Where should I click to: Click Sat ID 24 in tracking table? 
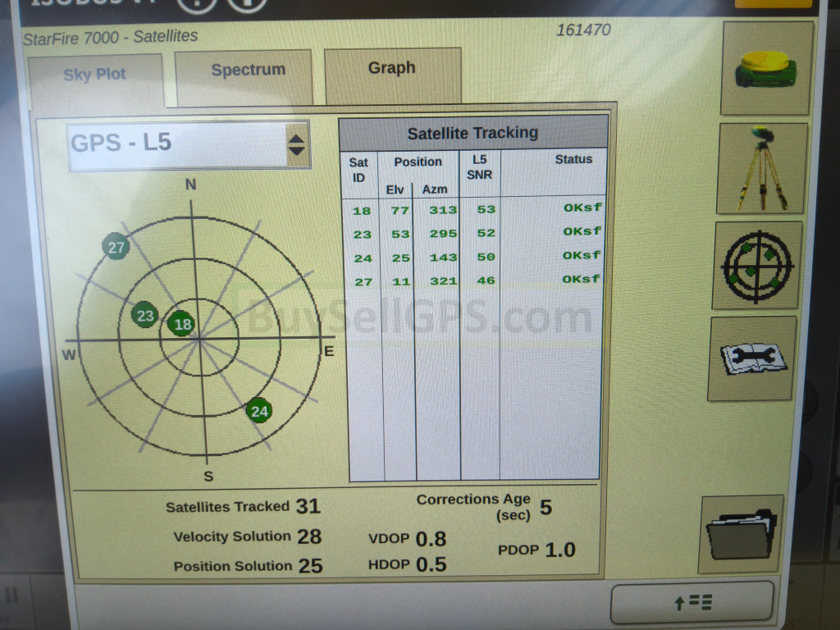363,258
